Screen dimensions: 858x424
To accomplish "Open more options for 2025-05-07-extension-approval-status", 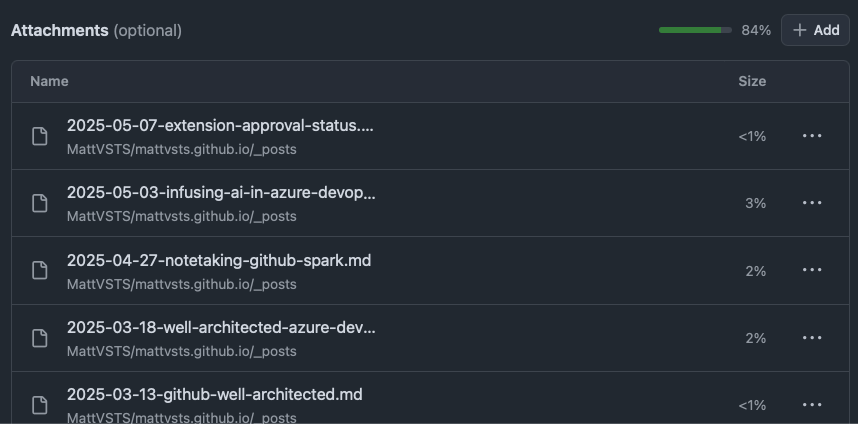I will 812,136.
